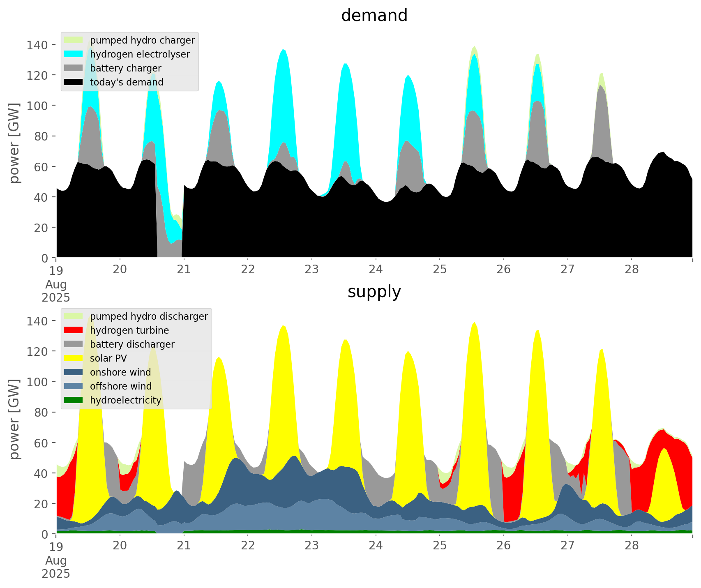Click the "supply" chart title

click(x=374, y=292)
